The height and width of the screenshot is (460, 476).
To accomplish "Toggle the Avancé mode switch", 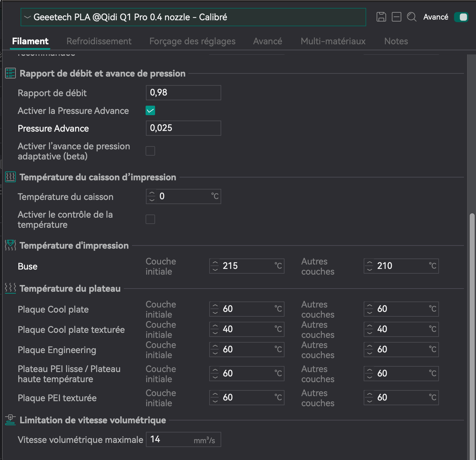I will pos(461,17).
